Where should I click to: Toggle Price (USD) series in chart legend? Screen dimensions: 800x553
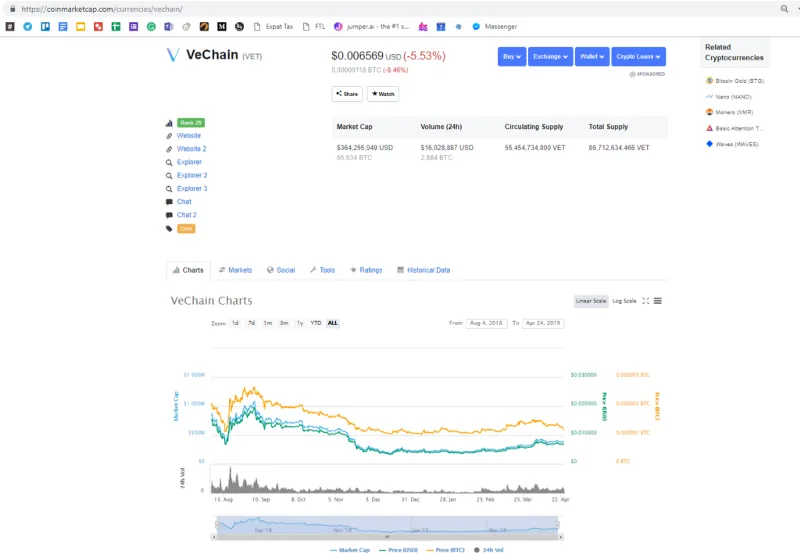(x=398, y=550)
